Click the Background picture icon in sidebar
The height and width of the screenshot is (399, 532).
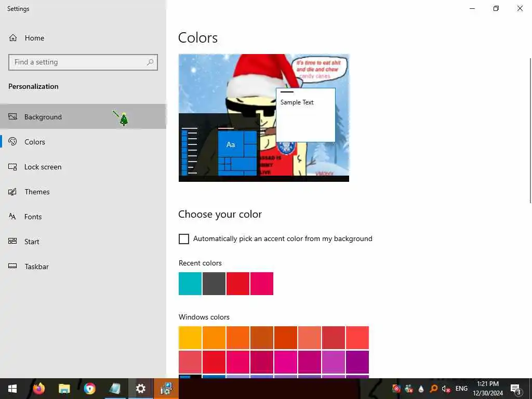12,117
